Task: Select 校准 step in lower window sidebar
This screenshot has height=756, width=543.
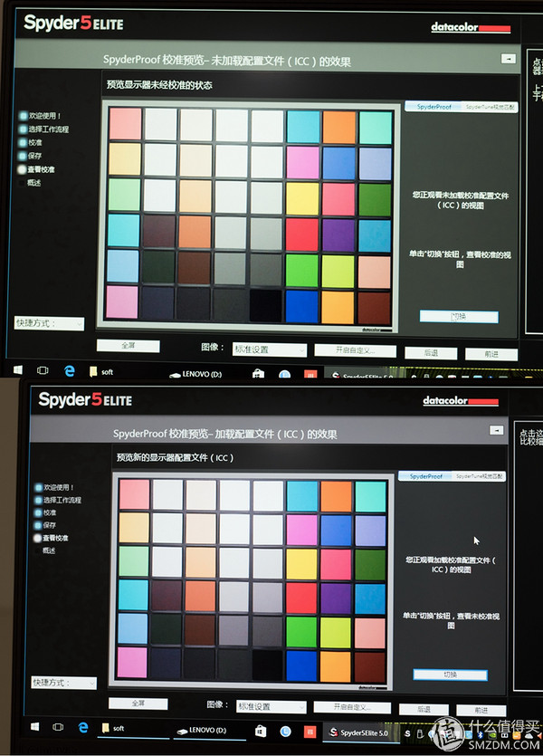Action: (x=46, y=512)
